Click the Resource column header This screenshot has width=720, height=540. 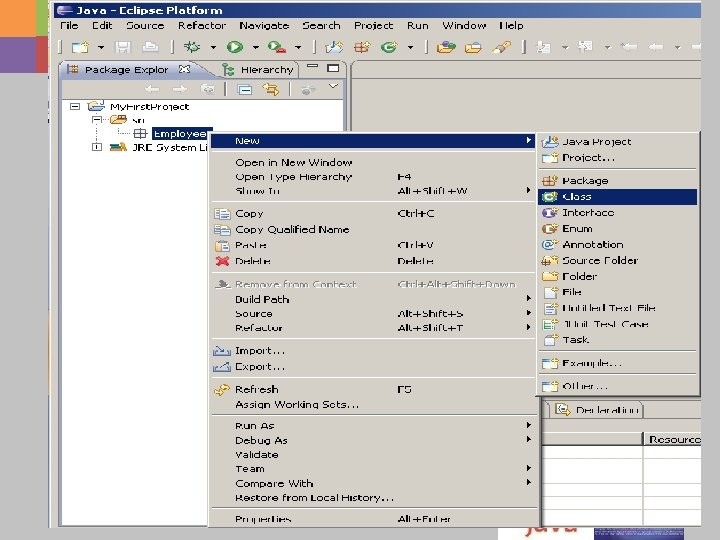pos(672,439)
